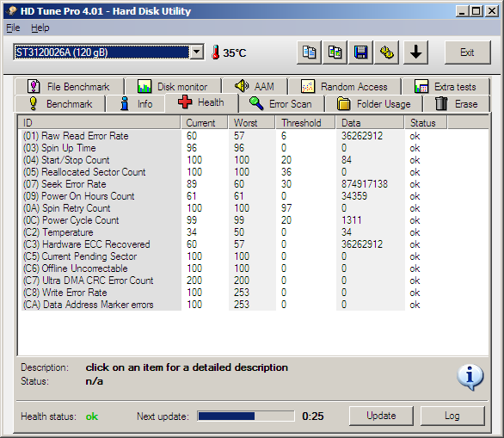The width and height of the screenshot is (504, 438).
Task: Click the 874917138 data value
Action: tap(365, 184)
